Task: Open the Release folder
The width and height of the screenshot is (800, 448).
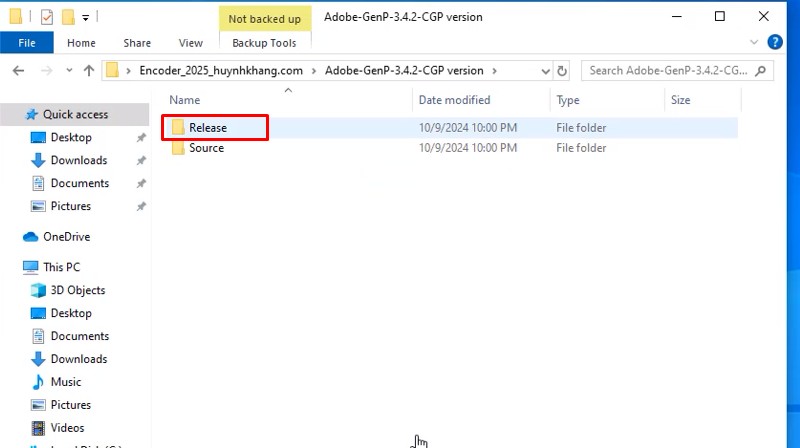Action: point(208,128)
